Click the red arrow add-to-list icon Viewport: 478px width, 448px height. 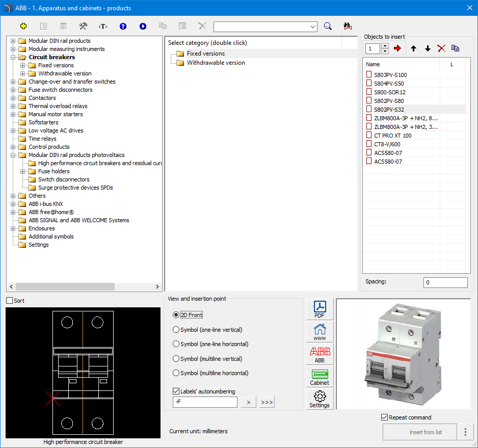[397, 48]
